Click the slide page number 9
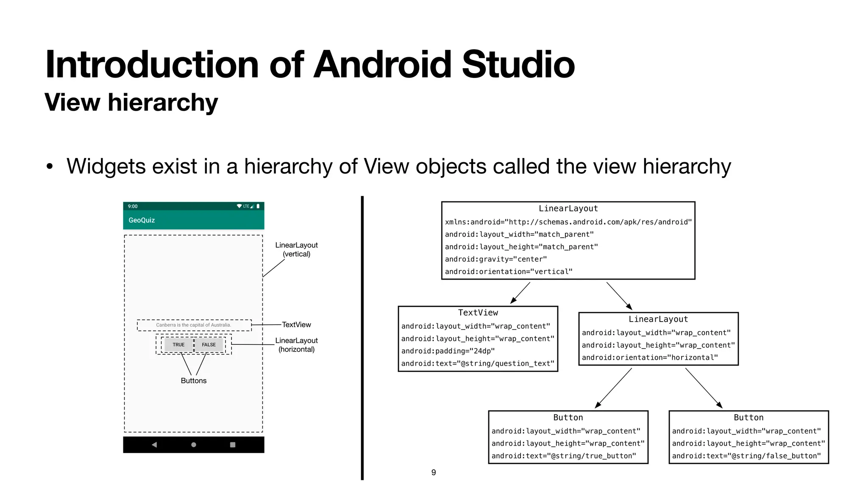868x488 pixels. point(434,472)
